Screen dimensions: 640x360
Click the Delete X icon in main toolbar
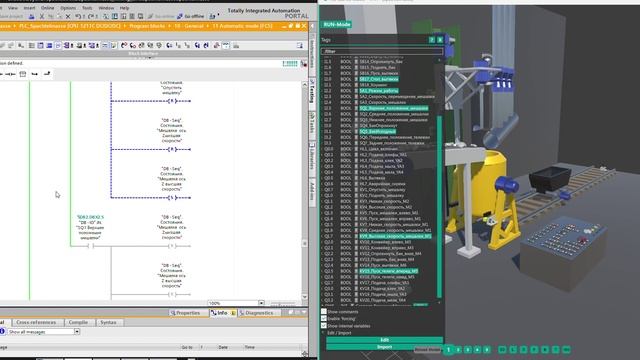68,17
